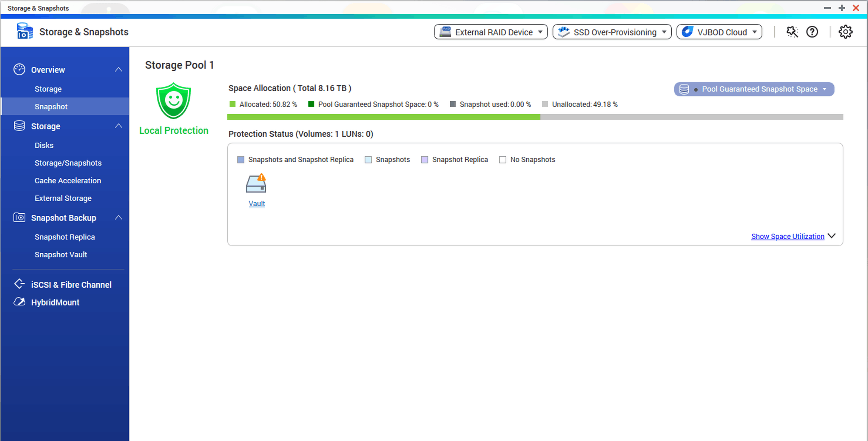Screen dimensions: 868x441
Task: Click the green allocated space bar
Action: pos(383,117)
